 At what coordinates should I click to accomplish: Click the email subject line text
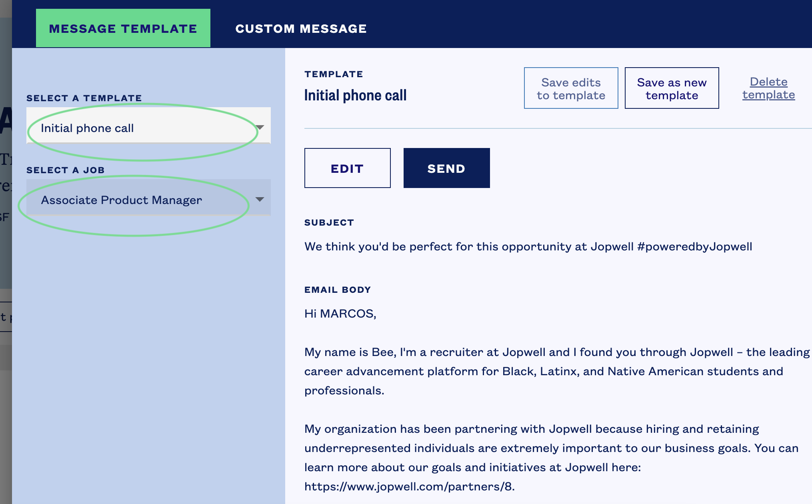coord(528,246)
